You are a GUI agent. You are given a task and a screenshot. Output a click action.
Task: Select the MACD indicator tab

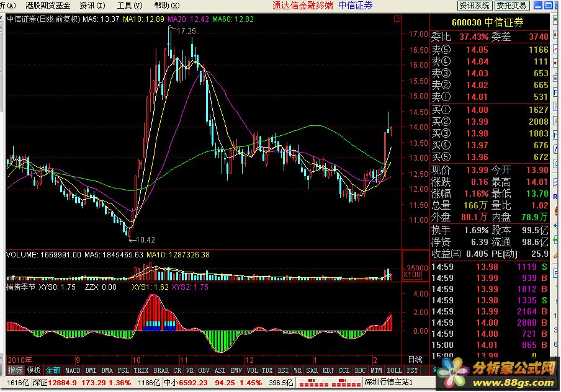(73, 370)
